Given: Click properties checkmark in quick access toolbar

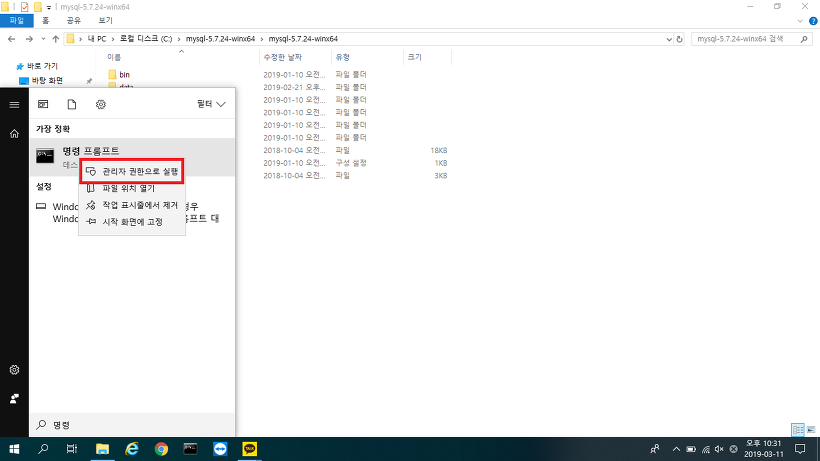Looking at the screenshot, I should point(25,7).
